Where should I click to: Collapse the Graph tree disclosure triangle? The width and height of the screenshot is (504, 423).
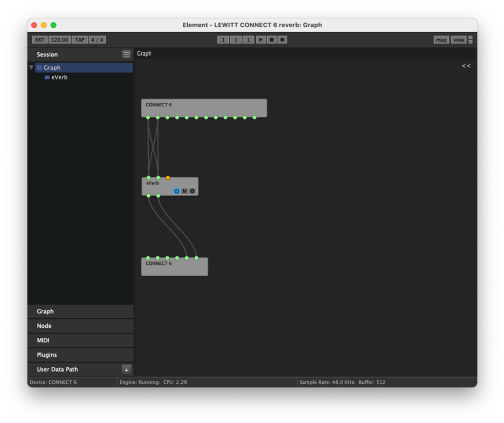[31, 68]
